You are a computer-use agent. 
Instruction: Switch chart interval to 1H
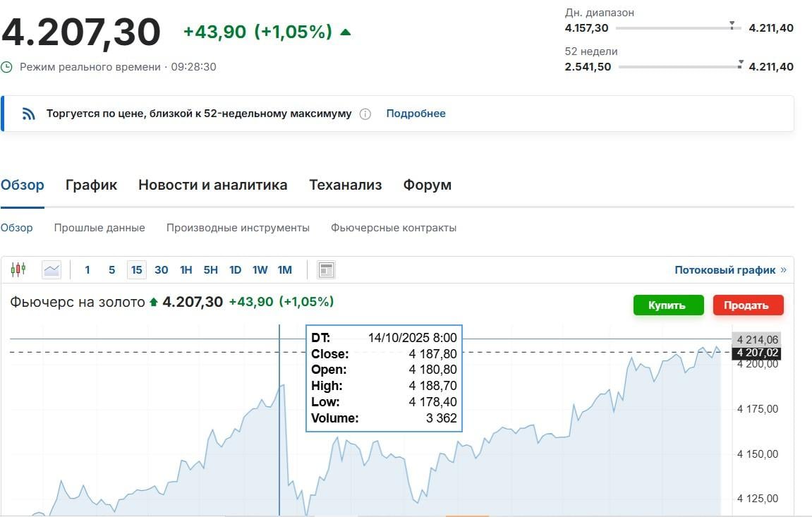click(x=186, y=269)
